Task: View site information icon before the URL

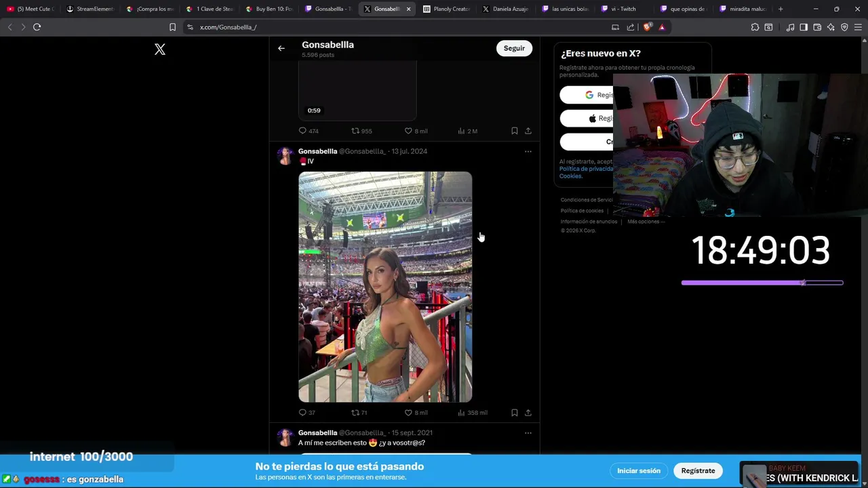Action: coord(190,27)
